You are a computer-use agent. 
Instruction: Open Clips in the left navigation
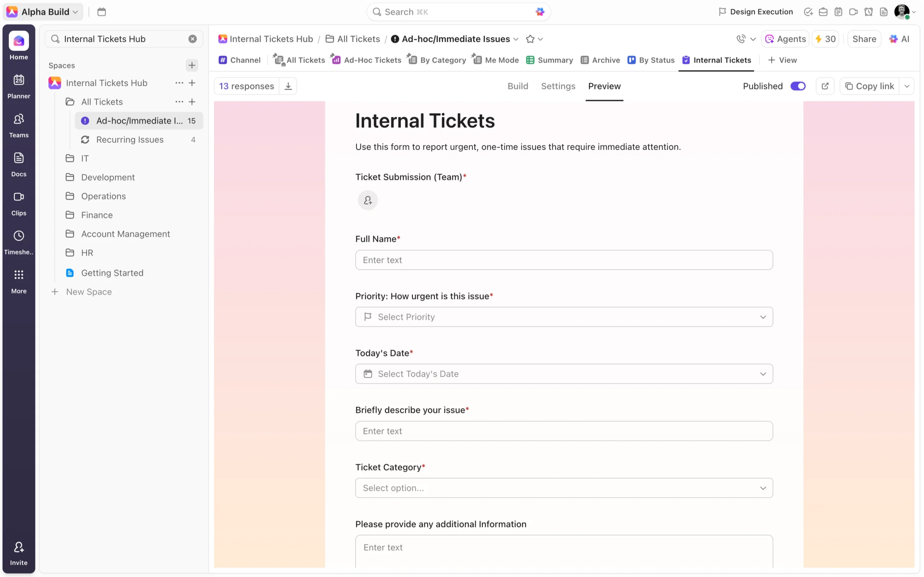[19, 203]
